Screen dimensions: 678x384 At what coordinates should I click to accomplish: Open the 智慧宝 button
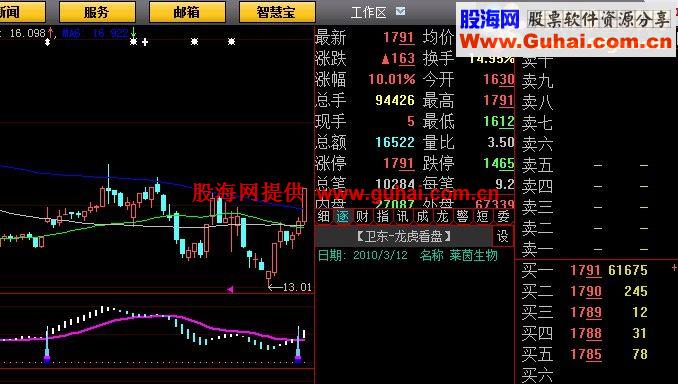[x=277, y=12]
